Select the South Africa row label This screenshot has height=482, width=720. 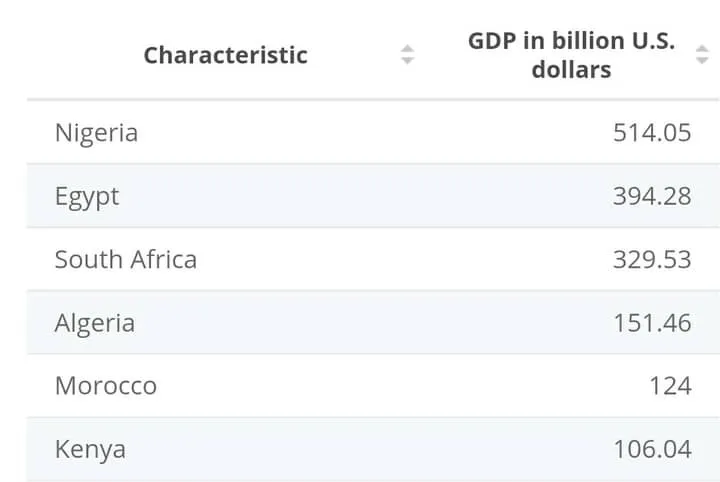(x=126, y=259)
